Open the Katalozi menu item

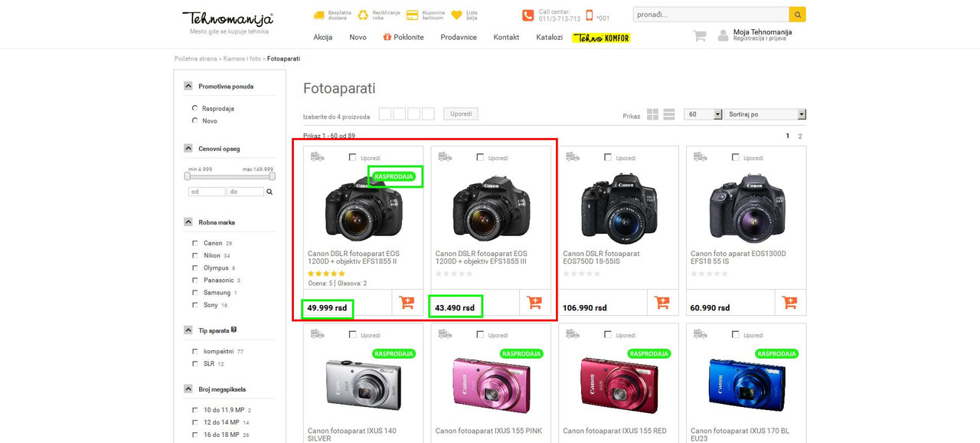coord(550,37)
